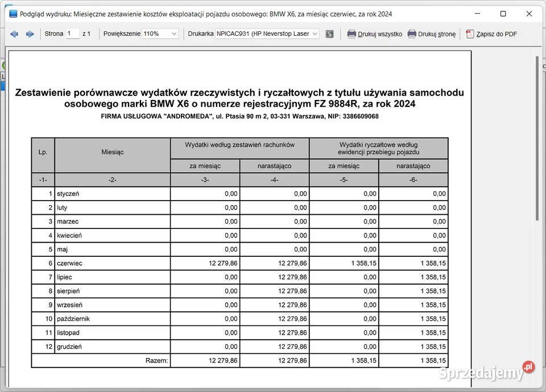Open the Drukarka printer selection dropdown
This screenshot has height=392, width=546.
click(x=316, y=34)
